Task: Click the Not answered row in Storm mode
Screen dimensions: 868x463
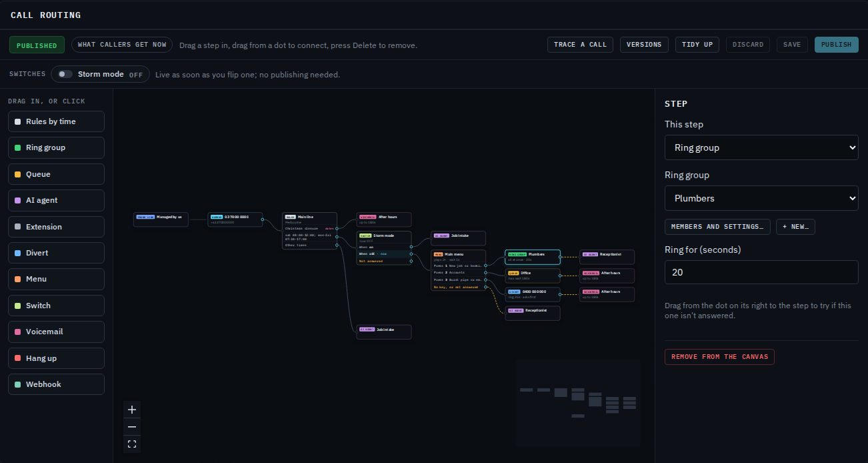Action: [384, 261]
